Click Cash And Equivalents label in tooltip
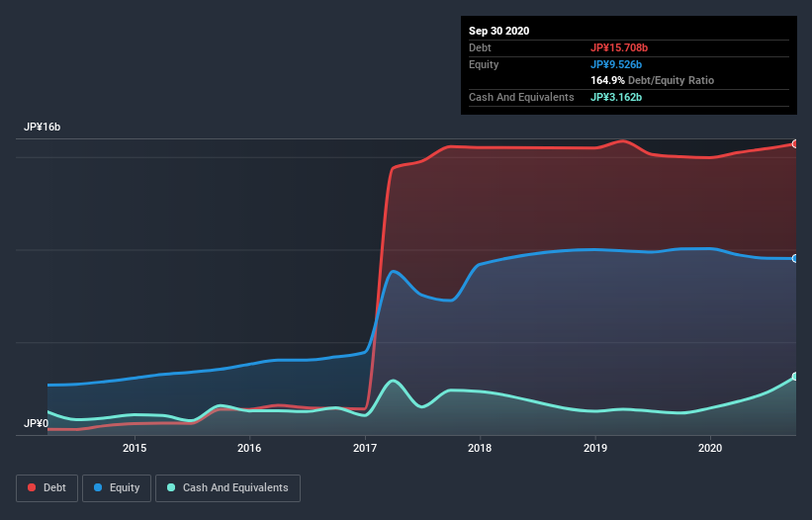 point(521,97)
